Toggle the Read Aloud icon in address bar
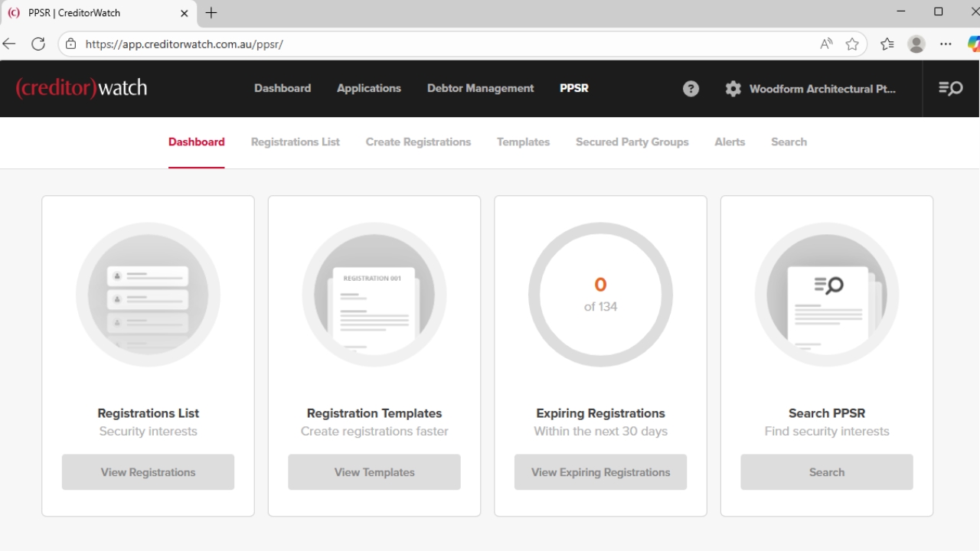This screenshot has width=980, height=551. [x=826, y=44]
